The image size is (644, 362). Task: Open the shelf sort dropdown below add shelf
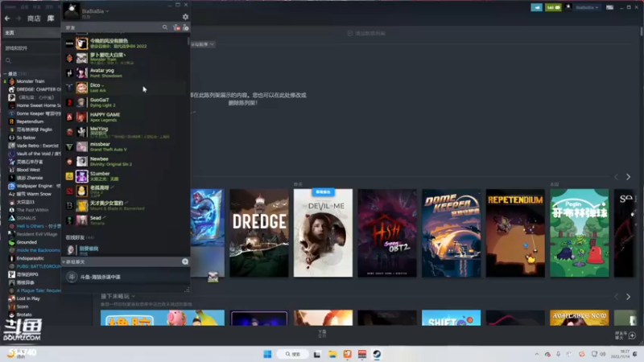[202, 44]
